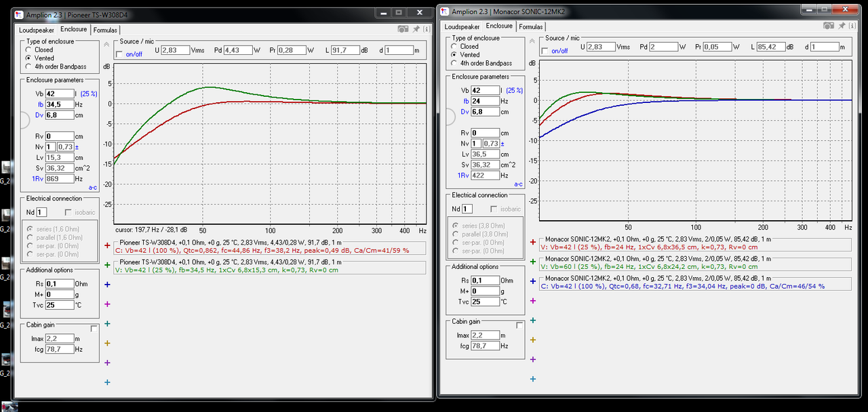Enable Cabin gain checkbox in Pioneer window
The image size is (868, 412).
[94, 329]
